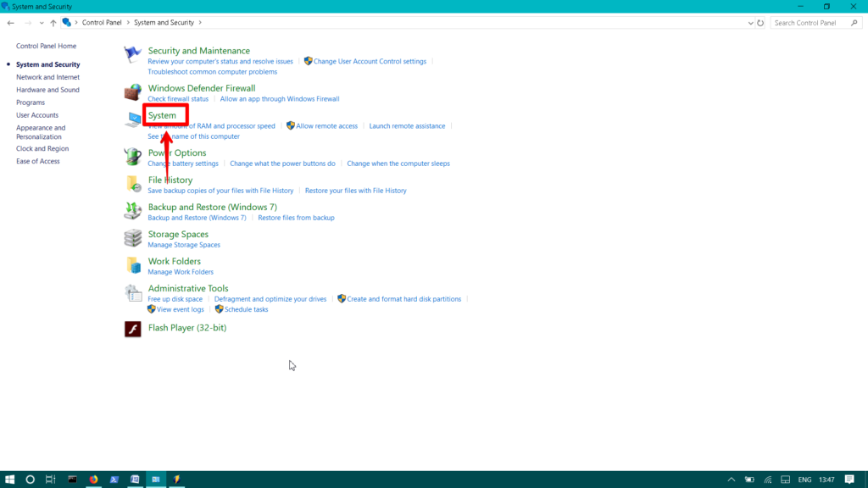868x488 pixels.
Task: Click the battery tray icon
Action: [x=749, y=480]
